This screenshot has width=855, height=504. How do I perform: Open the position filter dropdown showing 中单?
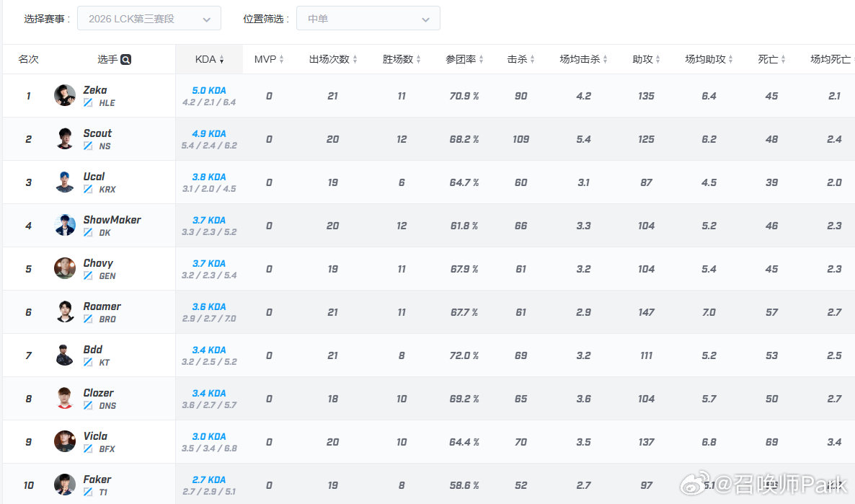(368, 19)
